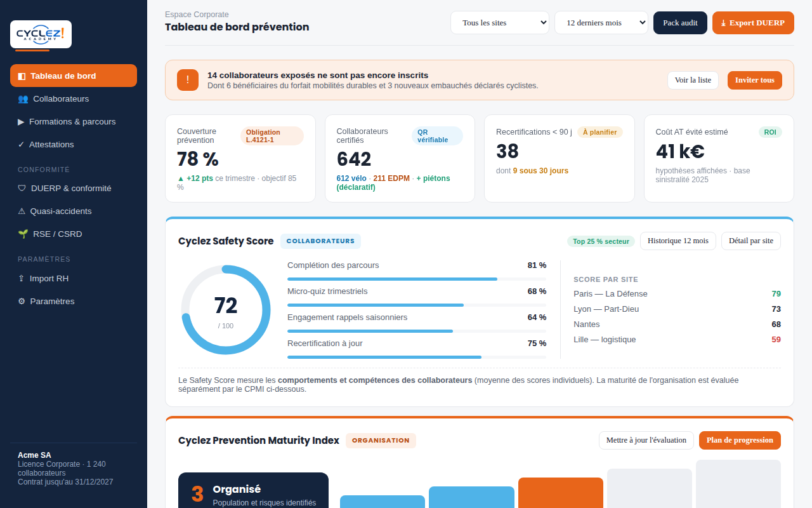Click the ROI badge
The height and width of the screenshot is (508, 812).
tap(770, 132)
